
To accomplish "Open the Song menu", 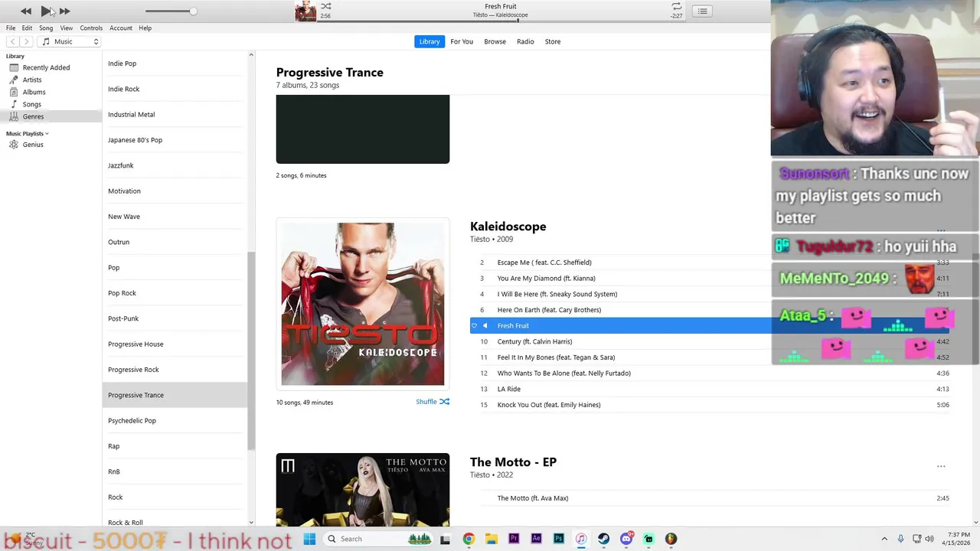I will coord(46,28).
